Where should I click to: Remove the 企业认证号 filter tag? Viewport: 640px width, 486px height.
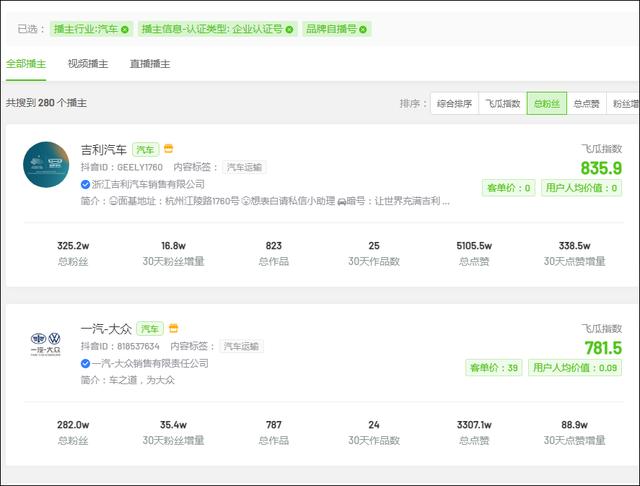(x=289, y=29)
